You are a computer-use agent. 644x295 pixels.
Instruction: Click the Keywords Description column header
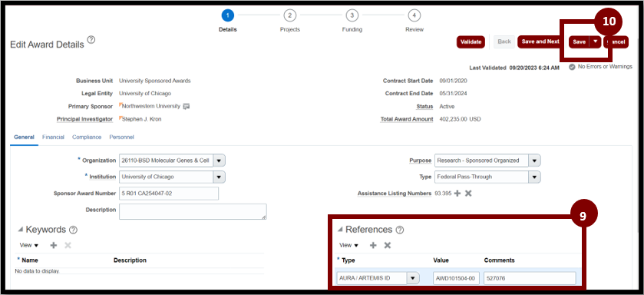130,260
